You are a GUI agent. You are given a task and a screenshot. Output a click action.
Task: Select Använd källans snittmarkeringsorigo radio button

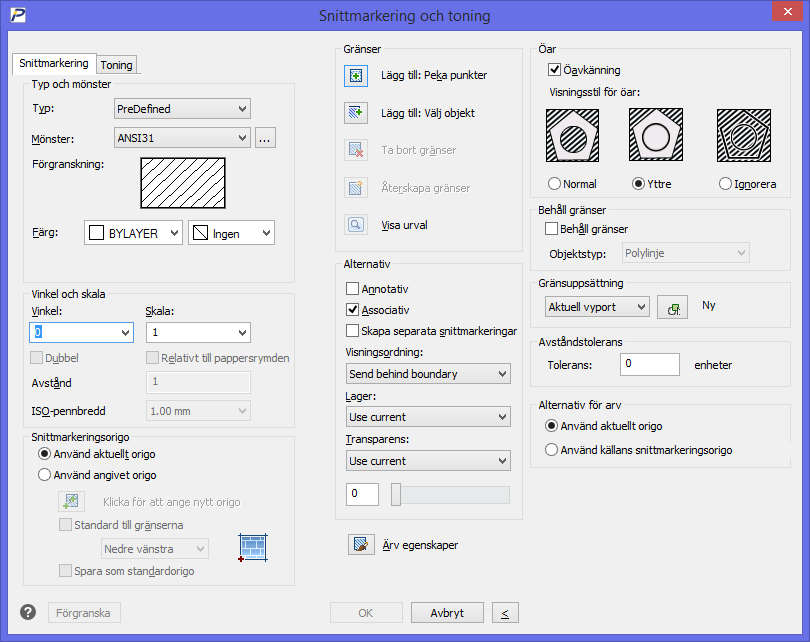coord(552,450)
